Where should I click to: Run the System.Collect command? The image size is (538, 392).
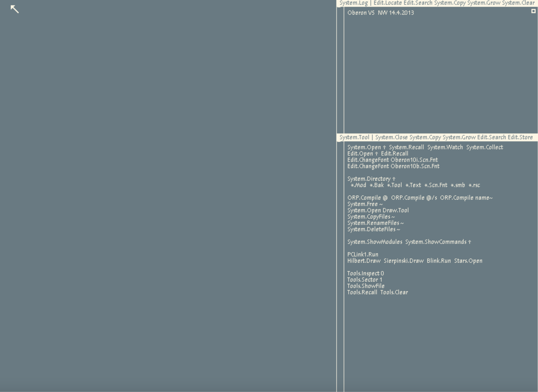point(484,147)
